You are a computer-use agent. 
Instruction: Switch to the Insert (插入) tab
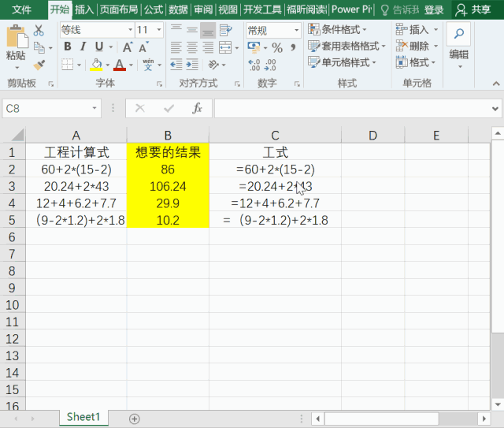(x=84, y=9)
